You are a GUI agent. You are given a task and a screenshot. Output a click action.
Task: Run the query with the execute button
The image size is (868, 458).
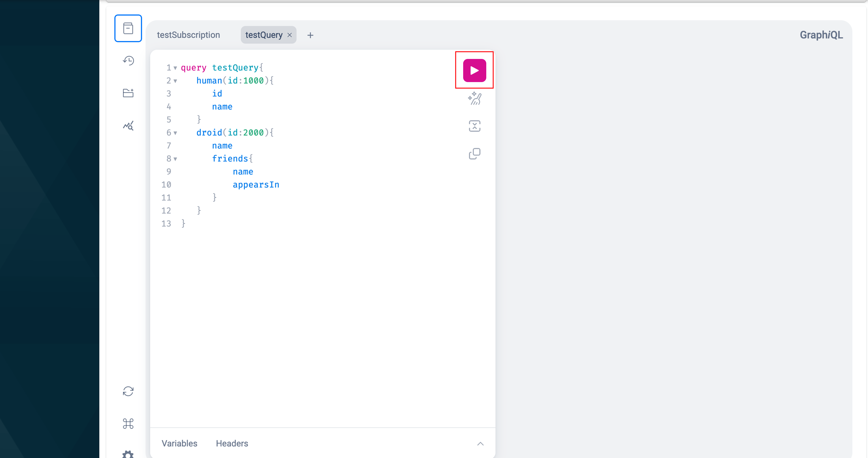click(x=474, y=71)
